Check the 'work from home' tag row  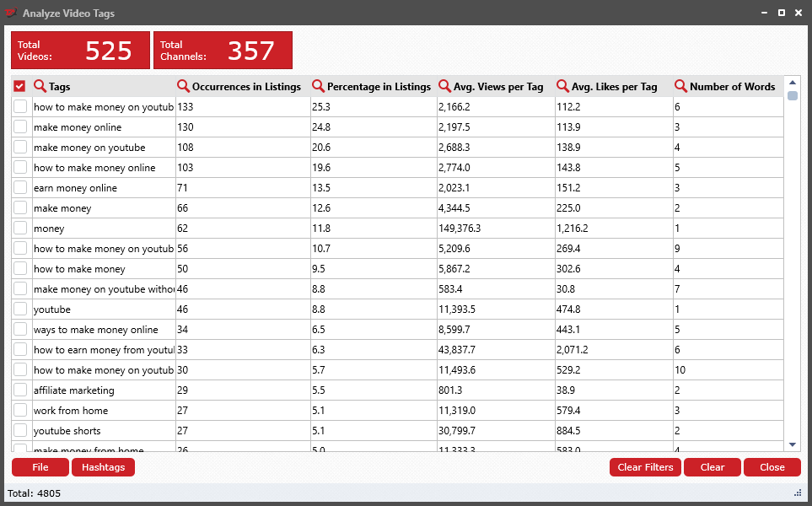(20, 410)
